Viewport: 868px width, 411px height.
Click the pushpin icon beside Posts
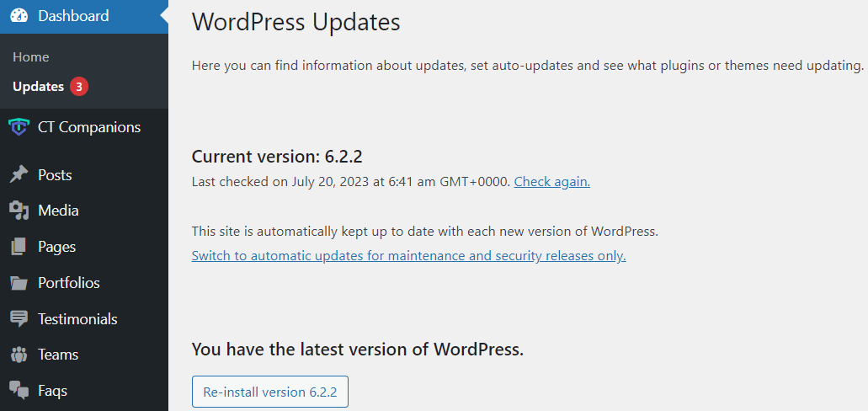point(19,175)
